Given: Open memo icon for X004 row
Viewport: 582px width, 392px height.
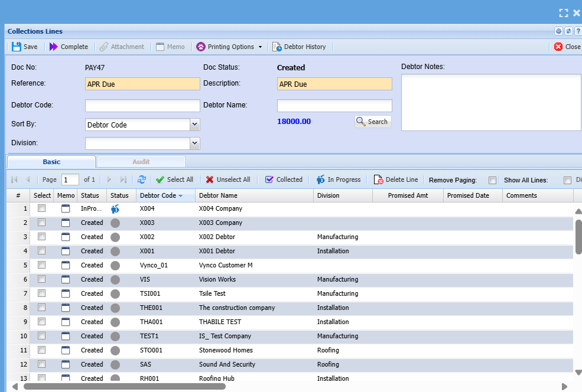Looking at the screenshot, I should click(66, 208).
